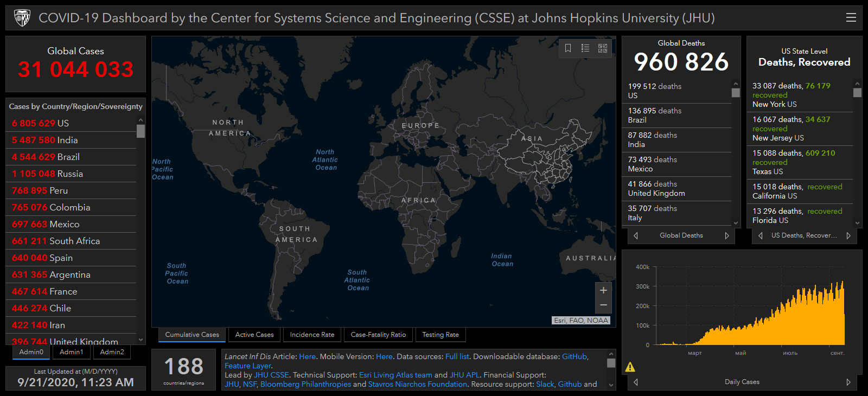Go to previous US Deaths, Recovered page
The width and height of the screenshot is (868, 396).
pyautogui.click(x=761, y=235)
